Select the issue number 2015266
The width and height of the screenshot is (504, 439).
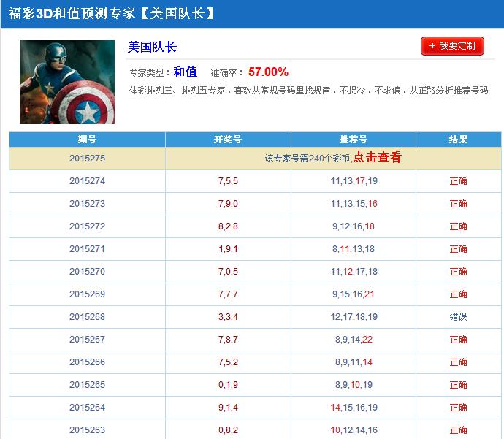[87, 362]
